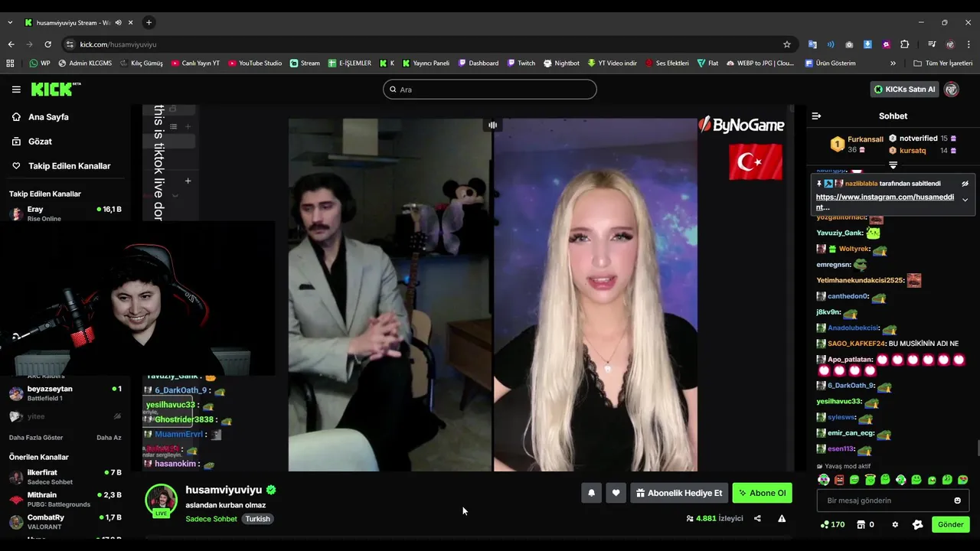
Task: Expand the leaderboard below top gifters
Action: (x=893, y=165)
